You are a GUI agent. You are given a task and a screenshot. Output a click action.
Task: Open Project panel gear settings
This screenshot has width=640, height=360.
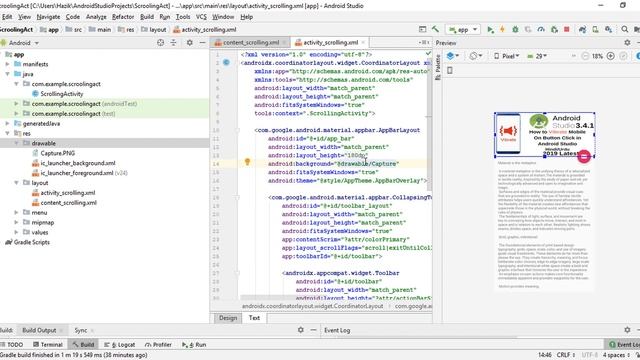[190, 42]
